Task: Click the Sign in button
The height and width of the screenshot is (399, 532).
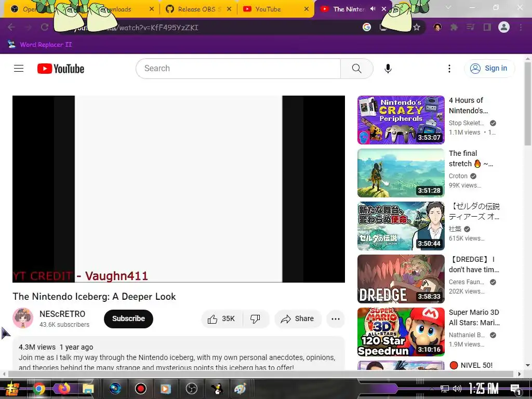Action: [489, 69]
